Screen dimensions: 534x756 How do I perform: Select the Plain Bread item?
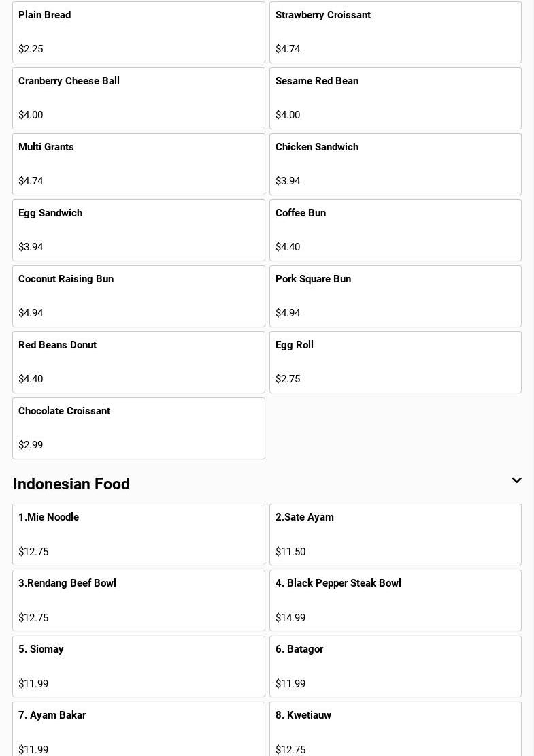[x=138, y=32]
